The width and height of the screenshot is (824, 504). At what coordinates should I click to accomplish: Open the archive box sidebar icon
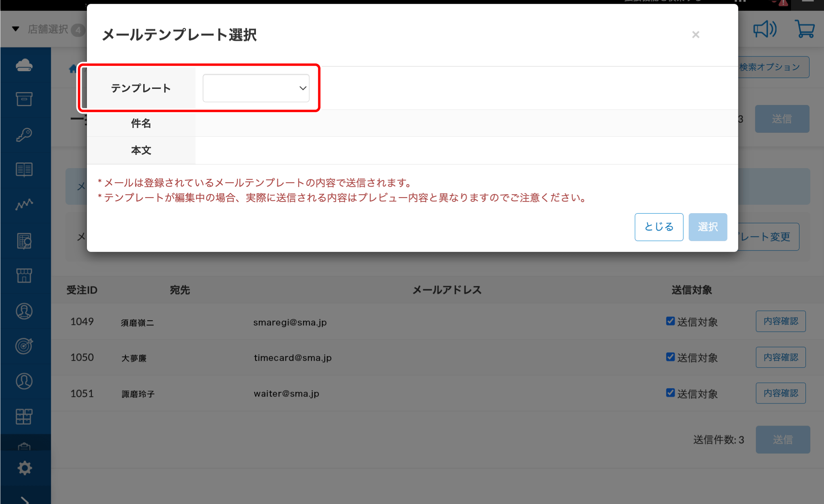tap(24, 99)
